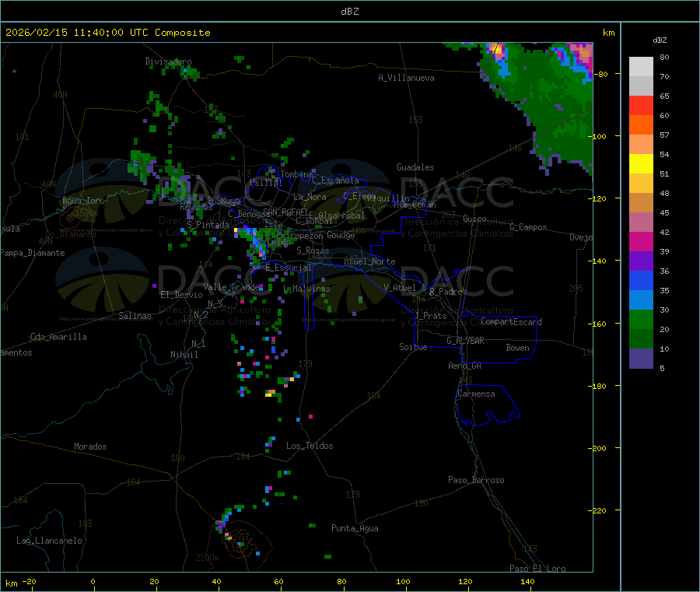Click the gray swatch between 70 and 65
The image size is (700, 592).
click(641, 86)
